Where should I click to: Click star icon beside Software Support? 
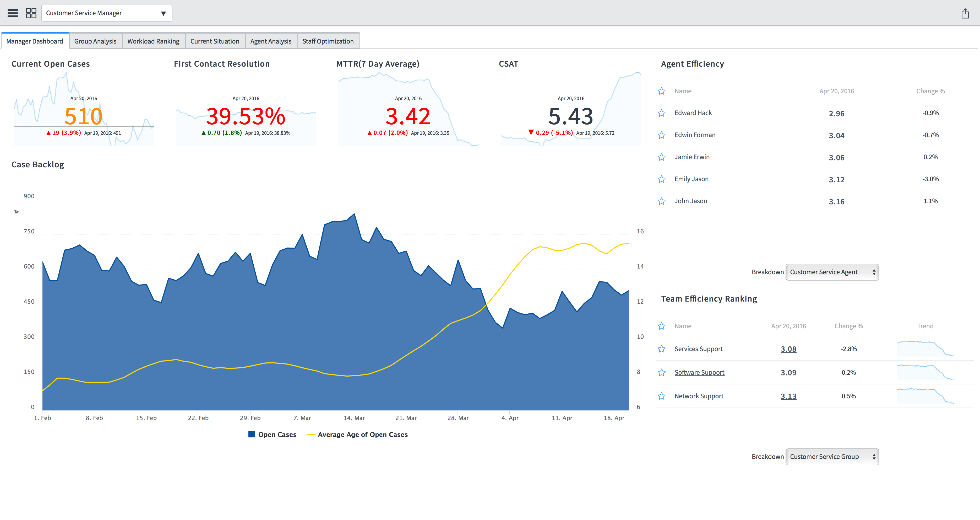pos(662,373)
